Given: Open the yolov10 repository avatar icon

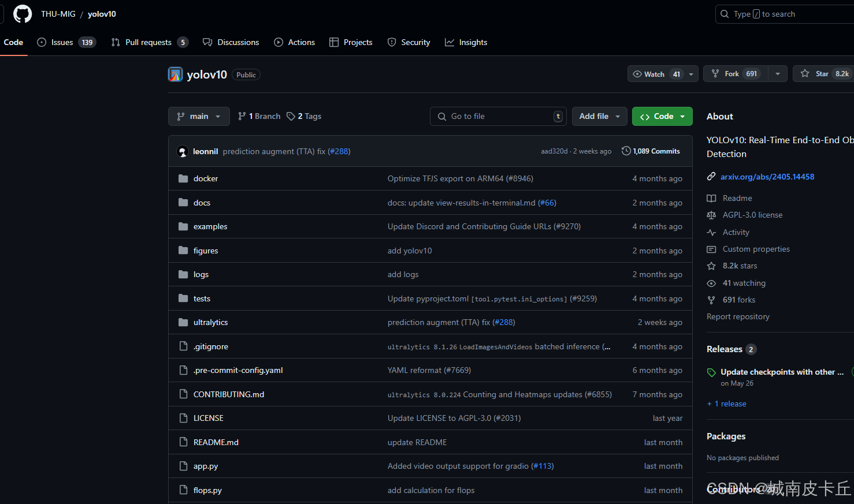Looking at the screenshot, I should coord(175,74).
